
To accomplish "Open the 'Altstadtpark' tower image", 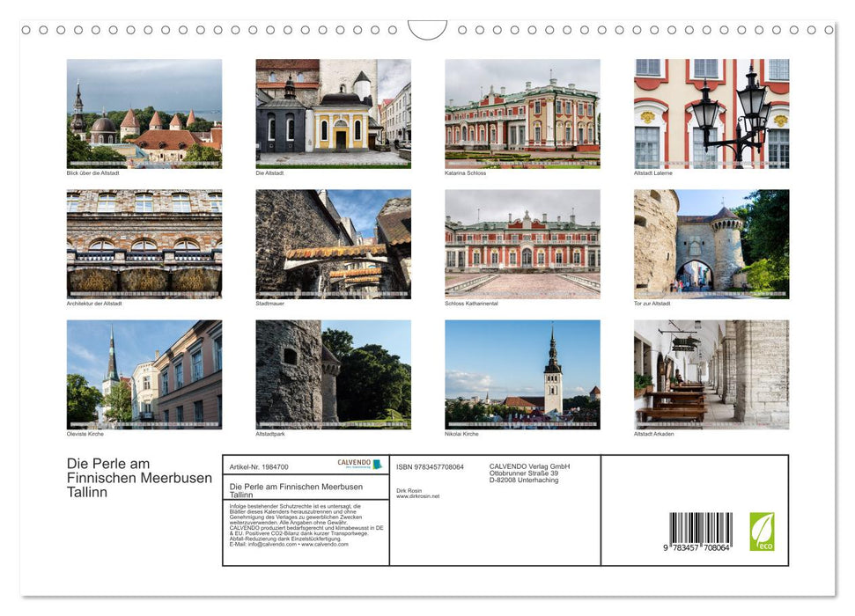I will pos(333,375).
